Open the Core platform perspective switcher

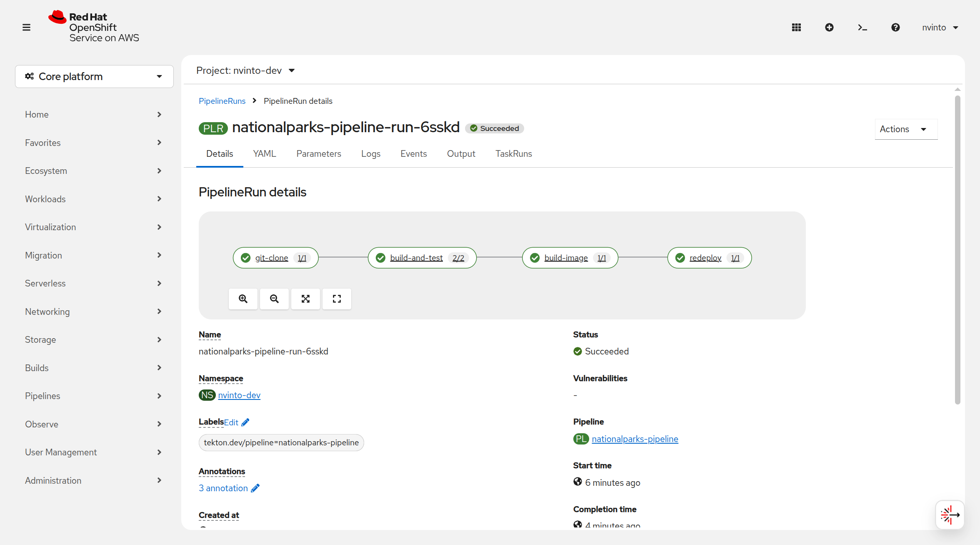(94, 76)
